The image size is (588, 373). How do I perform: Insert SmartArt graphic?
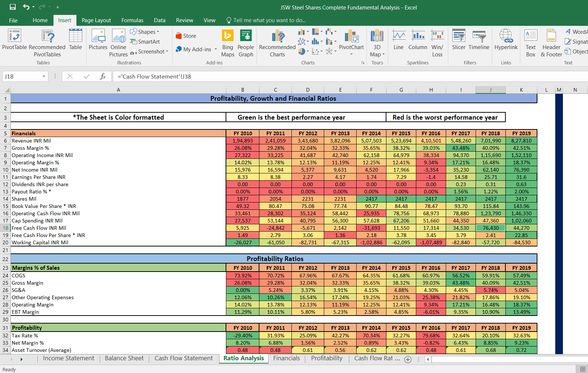(x=145, y=42)
